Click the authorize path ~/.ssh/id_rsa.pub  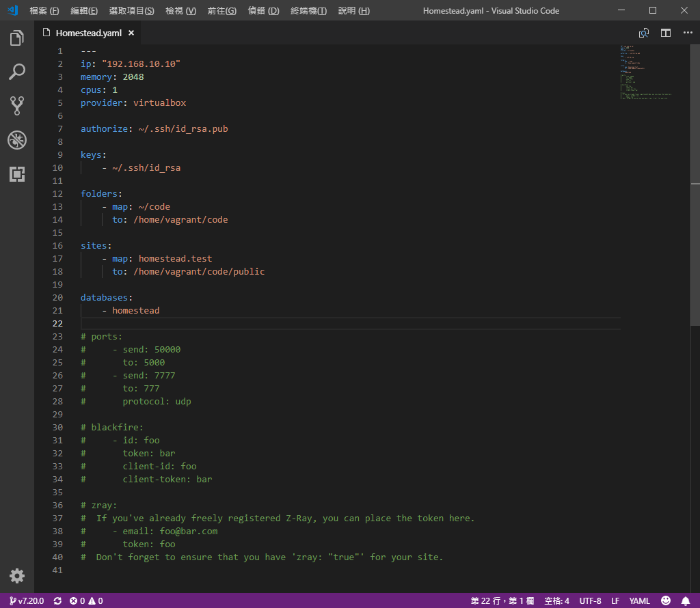click(x=183, y=128)
